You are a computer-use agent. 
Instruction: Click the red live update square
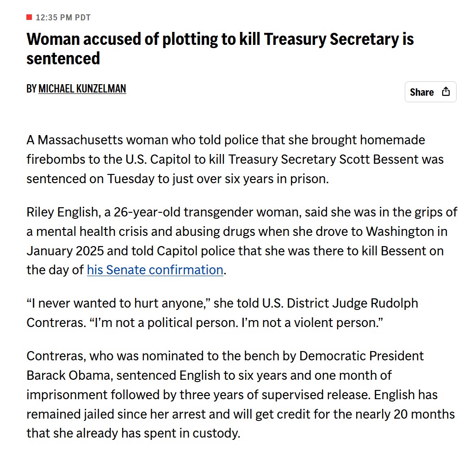pyautogui.click(x=29, y=17)
